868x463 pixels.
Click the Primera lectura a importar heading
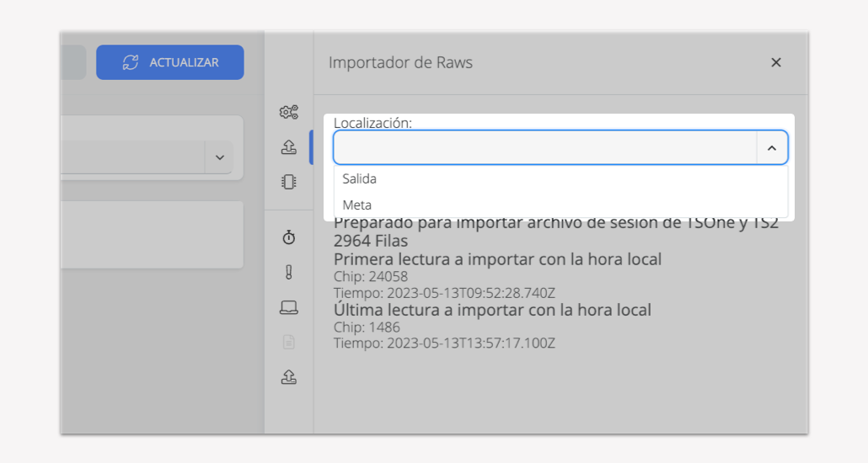(497, 259)
